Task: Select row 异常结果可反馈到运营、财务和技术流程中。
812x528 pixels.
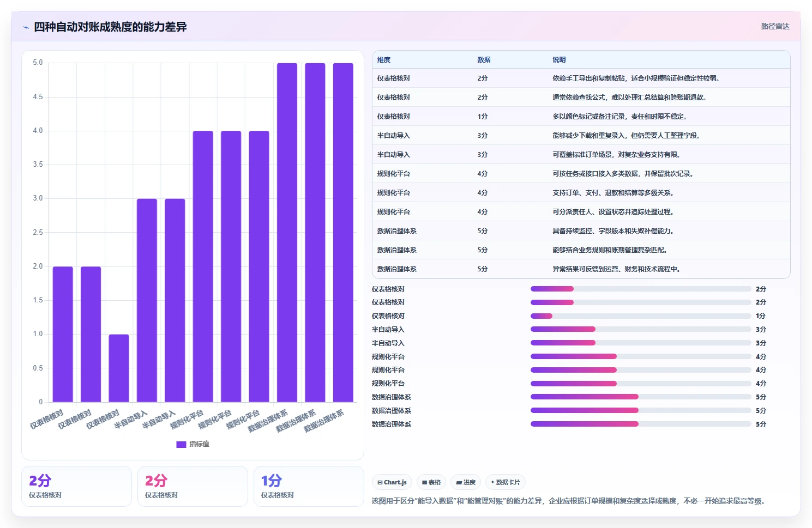Action: 581,269
